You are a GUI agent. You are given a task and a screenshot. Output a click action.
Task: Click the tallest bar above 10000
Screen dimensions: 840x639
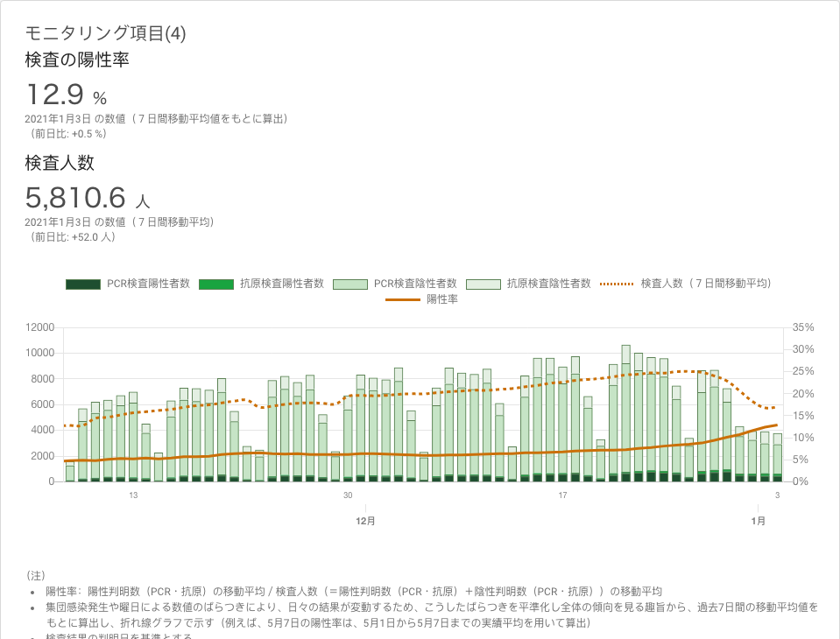coord(625,414)
